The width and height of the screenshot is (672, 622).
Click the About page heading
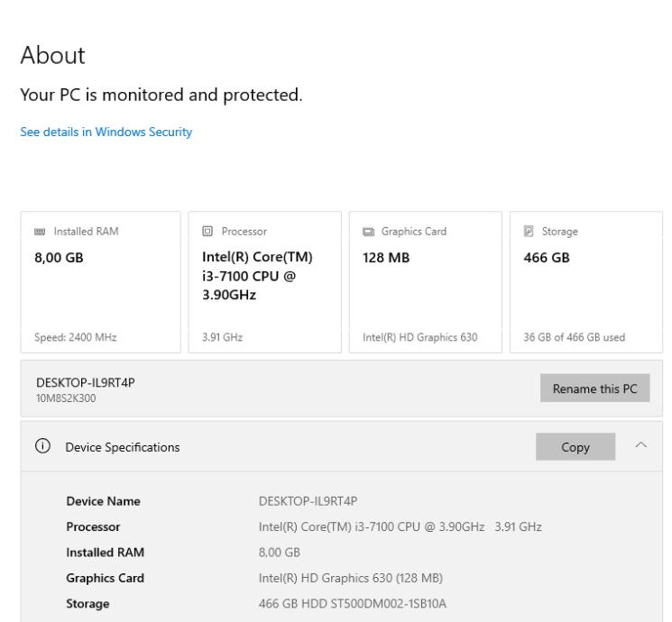tap(52, 56)
